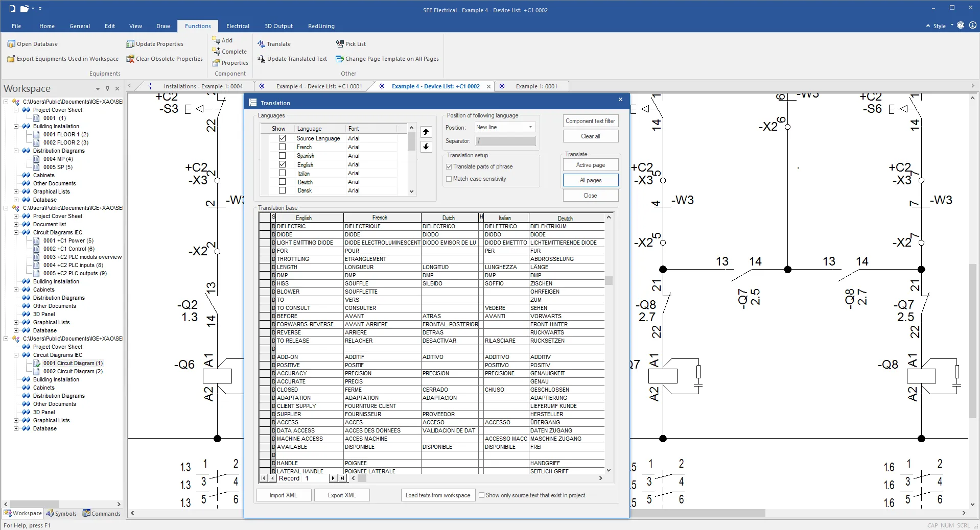Uncheck Translate parts of phrase
This screenshot has width=980, height=530.
click(x=449, y=166)
